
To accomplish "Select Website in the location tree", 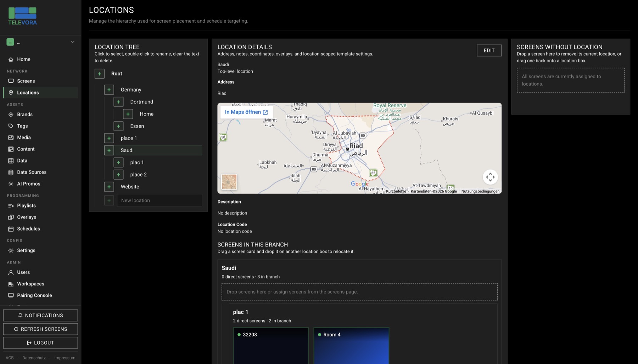I will tap(130, 187).
